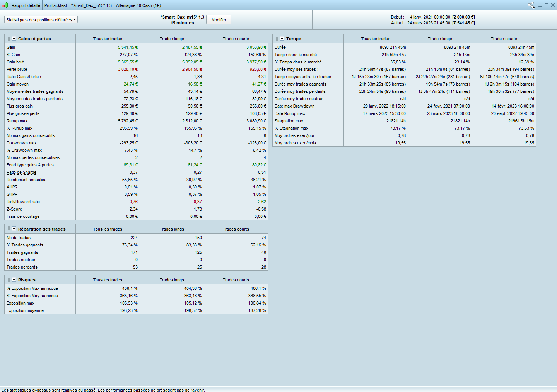Click the Ratio de Sharpe underlined label
Image resolution: width=557 pixels, height=392 pixels.
click(21, 173)
